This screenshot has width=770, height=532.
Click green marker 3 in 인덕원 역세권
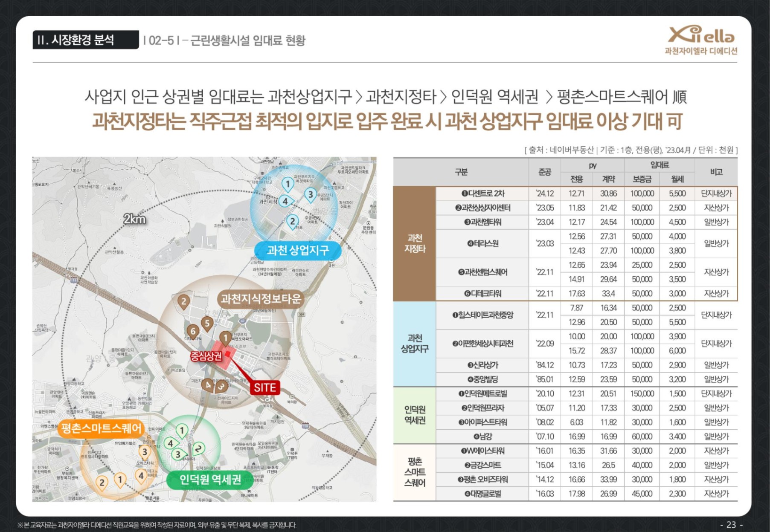click(178, 454)
